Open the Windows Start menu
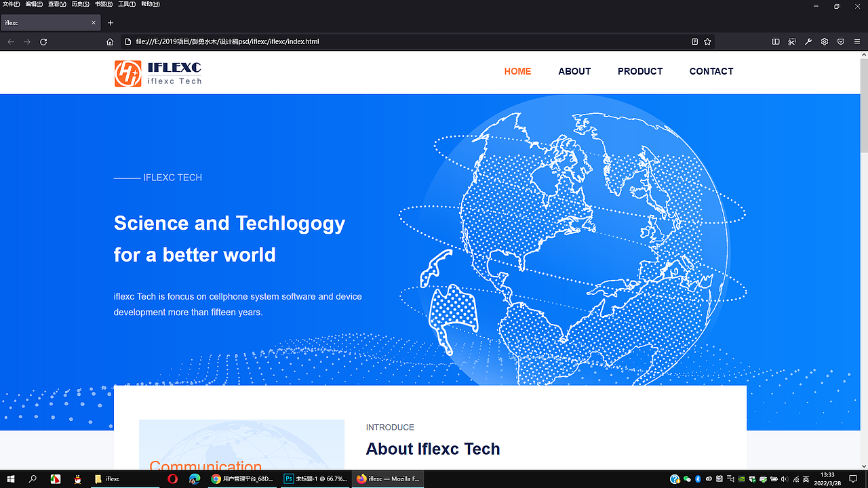This screenshot has width=868, height=488. [11, 479]
